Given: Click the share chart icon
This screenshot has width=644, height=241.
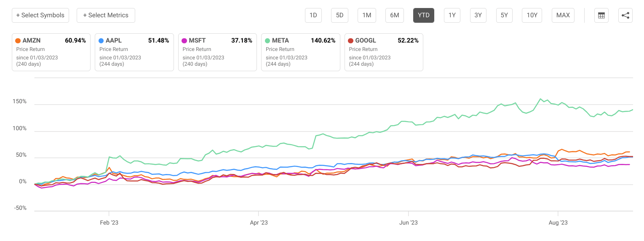Looking at the screenshot, I should click(625, 16).
